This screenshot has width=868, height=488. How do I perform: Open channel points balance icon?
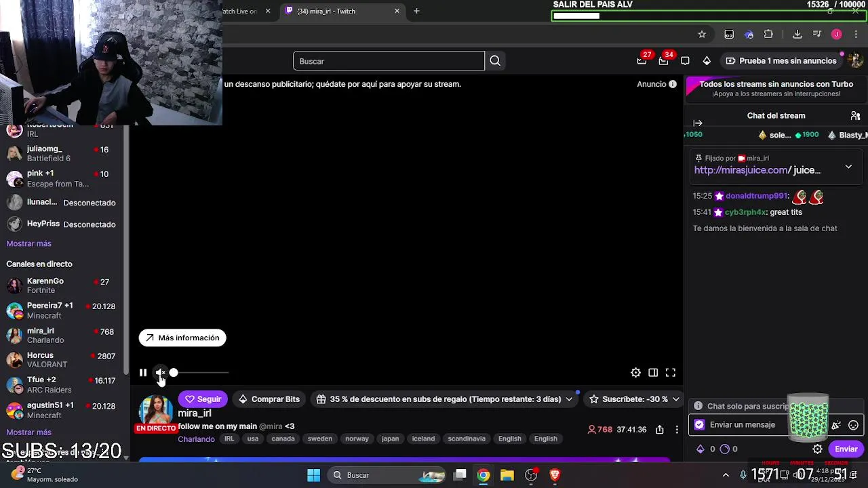click(x=724, y=449)
